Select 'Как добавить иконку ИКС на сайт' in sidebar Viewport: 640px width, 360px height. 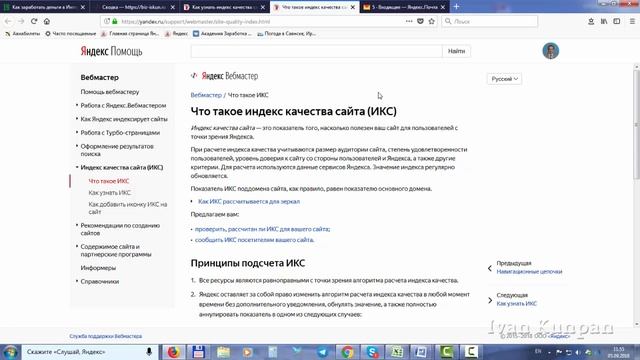coord(127,208)
